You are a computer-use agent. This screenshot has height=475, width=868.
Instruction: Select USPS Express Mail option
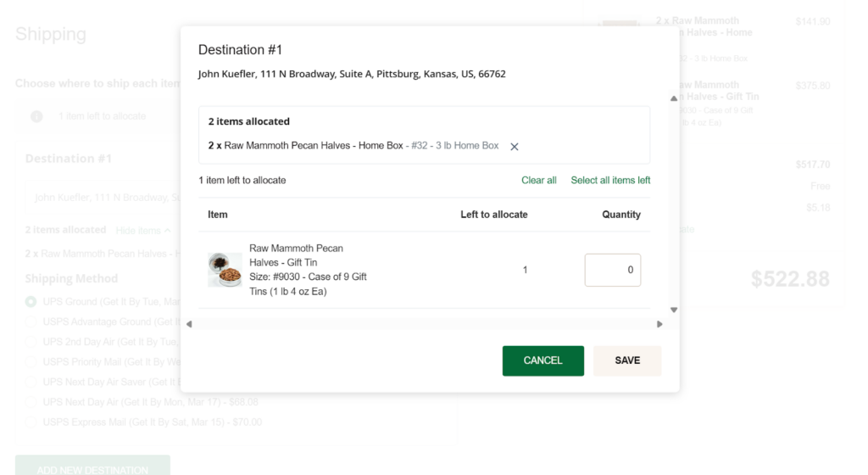[x=31, y=422]
